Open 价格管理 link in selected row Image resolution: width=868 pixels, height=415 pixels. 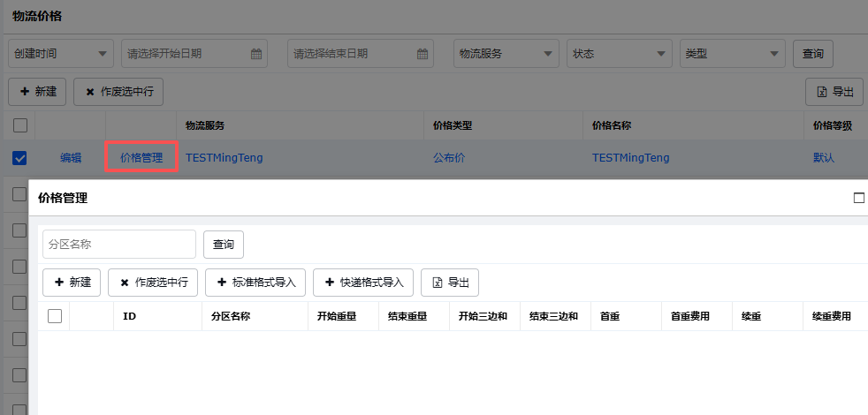click(x=141, y=158)
